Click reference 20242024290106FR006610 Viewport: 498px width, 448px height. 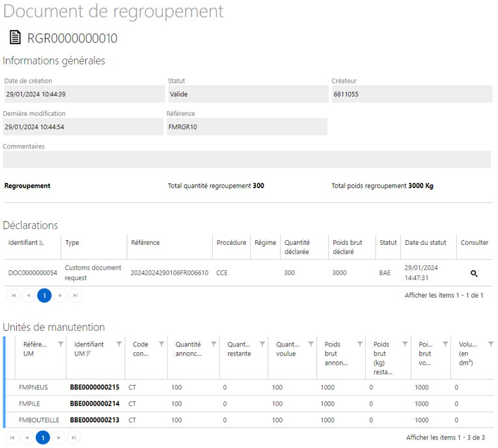click(x=170, y=273)
